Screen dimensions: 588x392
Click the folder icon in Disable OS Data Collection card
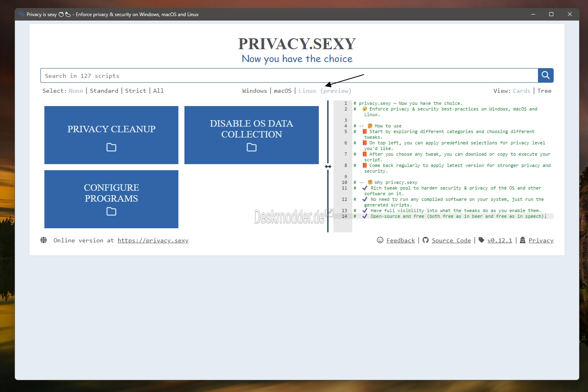[251, 147]
